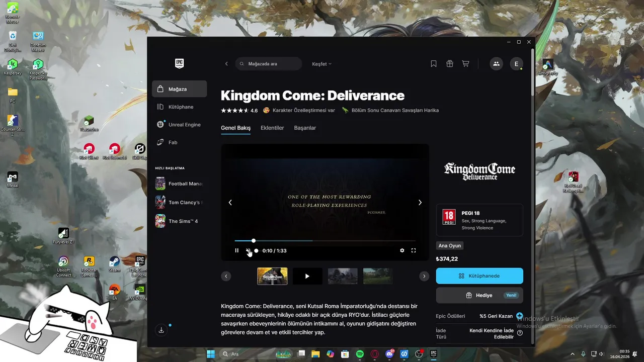Open Unreal Engine in the sidebar
Viewport: 644px width, 362px height.
(x=179, y=125)
